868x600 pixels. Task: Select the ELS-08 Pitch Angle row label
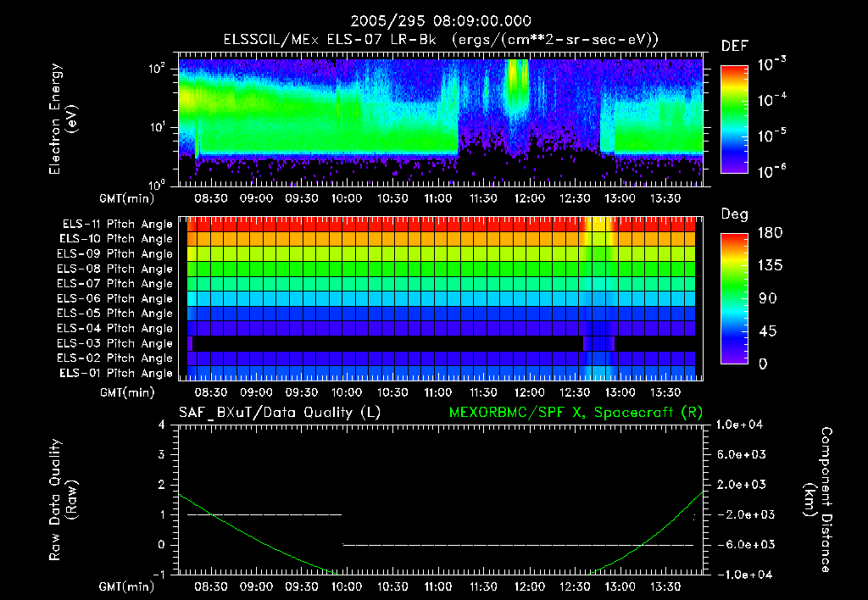click(115, 269)
